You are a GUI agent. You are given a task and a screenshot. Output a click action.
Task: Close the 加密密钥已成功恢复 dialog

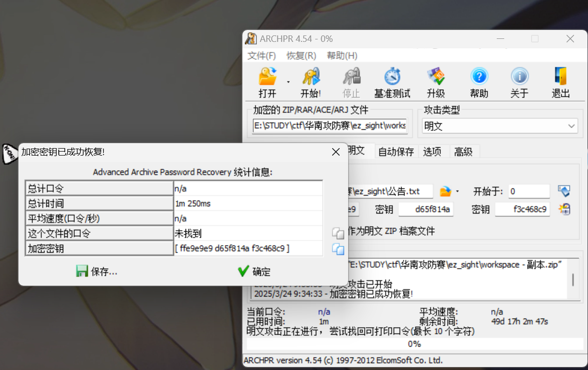(336, 152)
